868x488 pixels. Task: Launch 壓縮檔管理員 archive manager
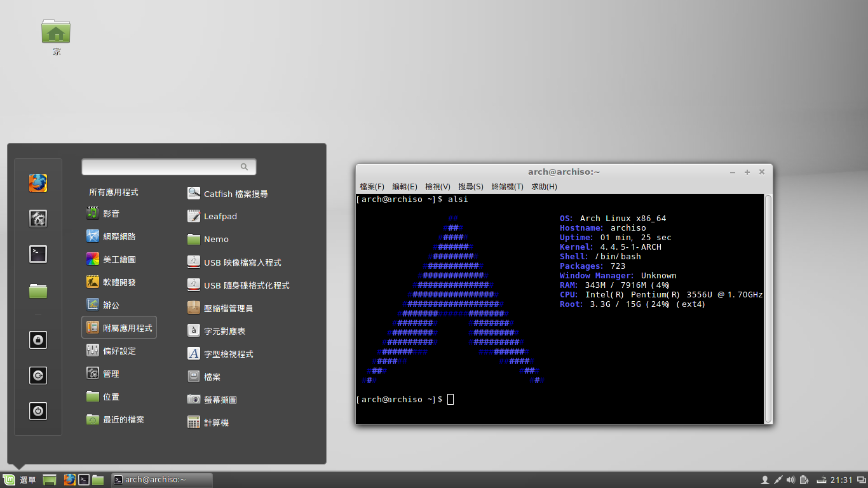(220, 308)
